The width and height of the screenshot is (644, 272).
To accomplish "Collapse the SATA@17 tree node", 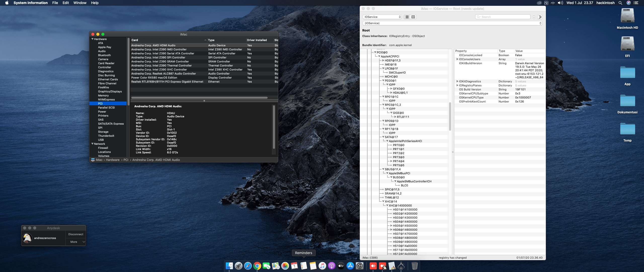I will coord(383,137).
